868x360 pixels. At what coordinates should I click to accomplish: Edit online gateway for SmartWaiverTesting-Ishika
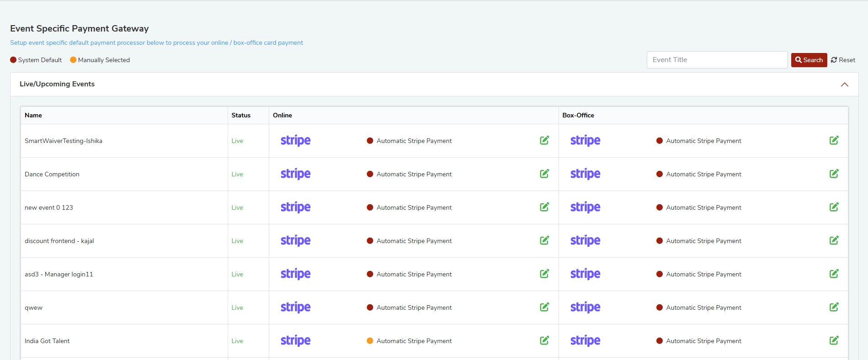(544, 140)
